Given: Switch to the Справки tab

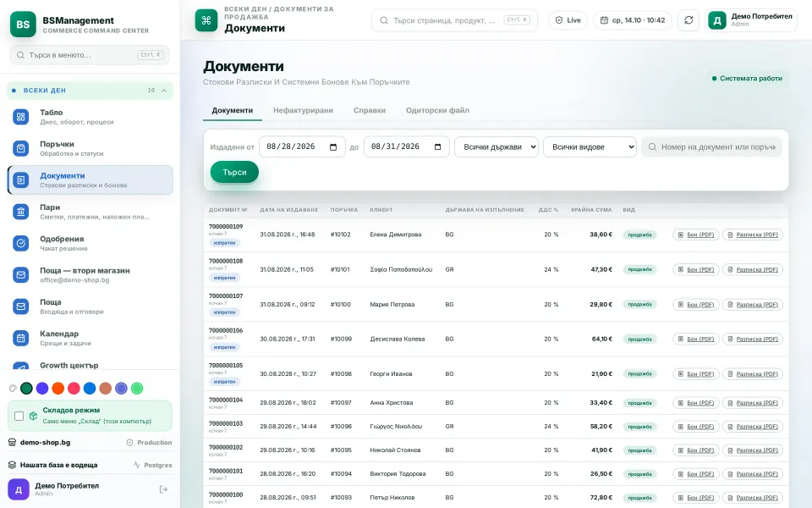Looking at the screenshot, I should point(370,110).
